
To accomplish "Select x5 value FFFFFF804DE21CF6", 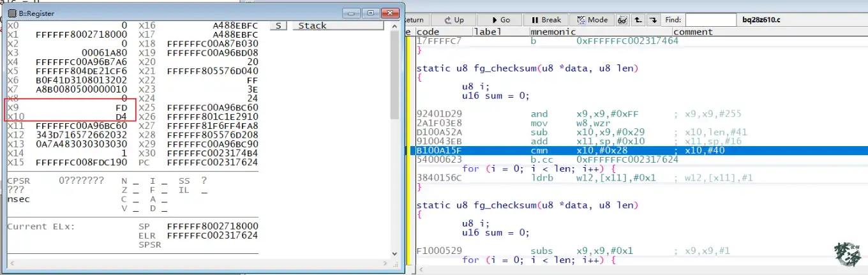I will [x=82, y=71].
